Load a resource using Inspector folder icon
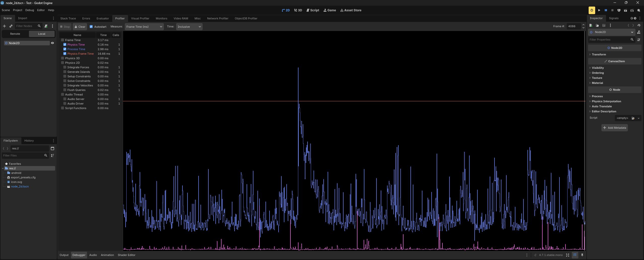The width and height of the screenshot is (644, 260). pos(597,25)
